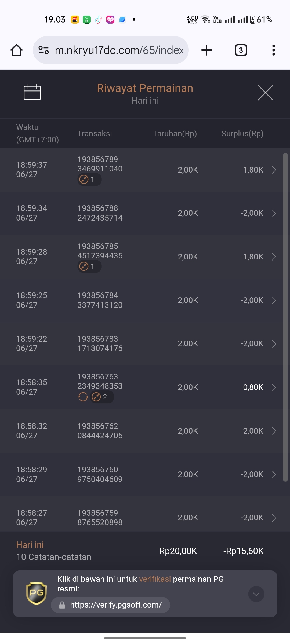Focus the URL address bar
Screen dimensions: 290x644
[119, 50]
